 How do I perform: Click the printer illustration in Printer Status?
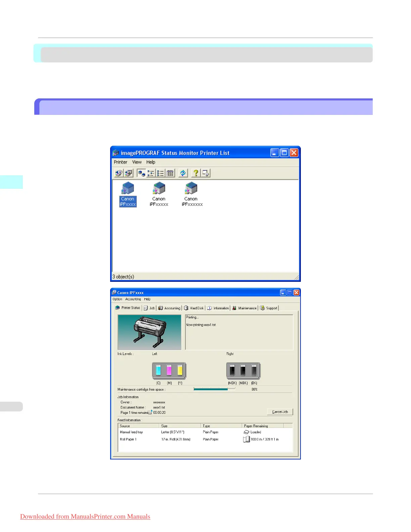pos(149,332)
